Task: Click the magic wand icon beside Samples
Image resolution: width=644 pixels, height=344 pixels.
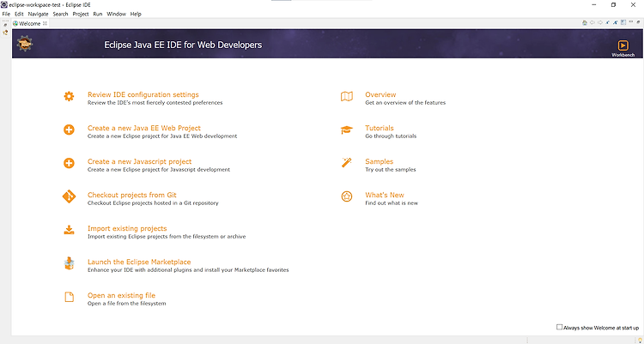Action: click(347, 163)
